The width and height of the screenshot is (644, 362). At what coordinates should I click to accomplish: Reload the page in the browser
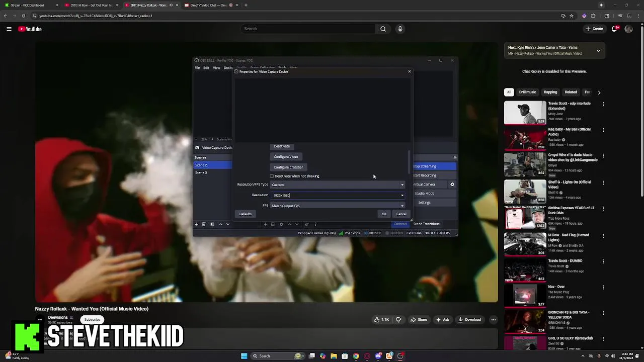[x=23, y=16]
